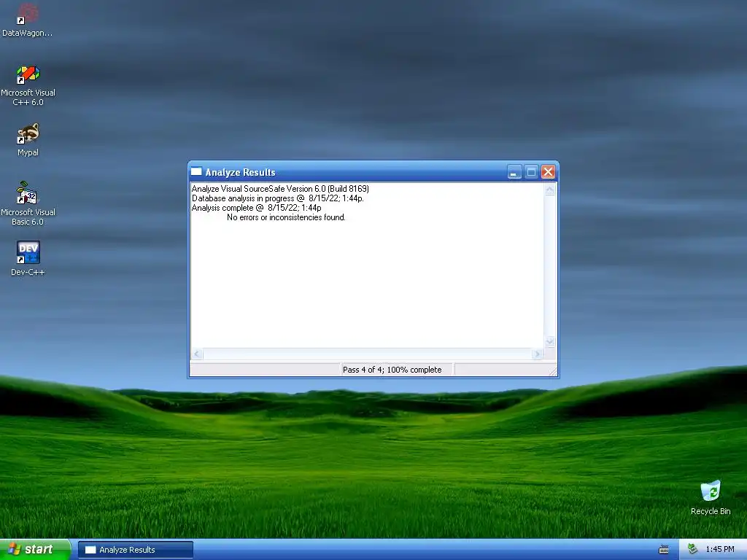Open the DataWagon desktop shortcut
Image resolution: width=747 pixels, height=560 pixels.
coord(28,20)
